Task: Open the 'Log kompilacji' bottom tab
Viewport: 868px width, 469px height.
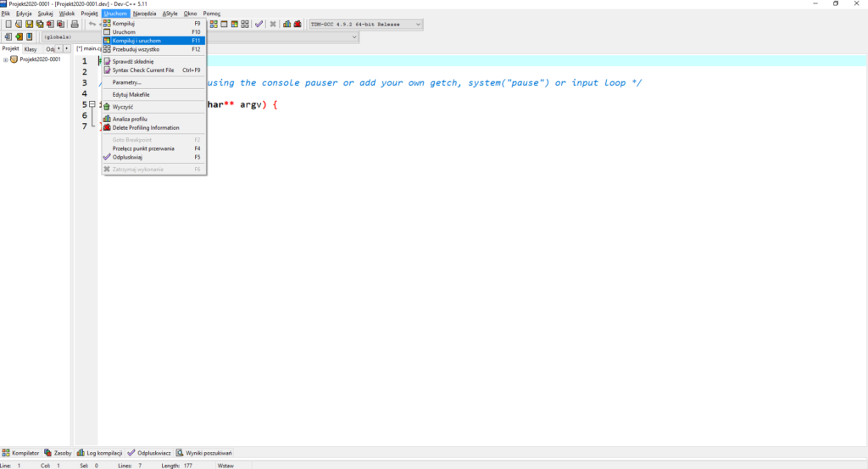Action: [102, 454]
